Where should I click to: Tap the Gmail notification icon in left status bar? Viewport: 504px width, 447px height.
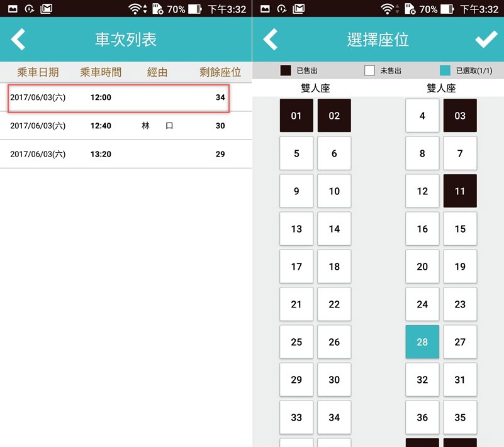click(47, 9)
